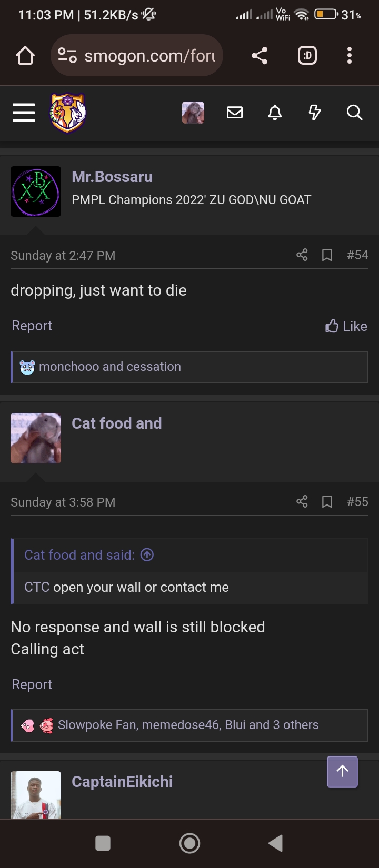
Task: Click the scroll-to-top arrow button
Action: [x=343, y=772]
